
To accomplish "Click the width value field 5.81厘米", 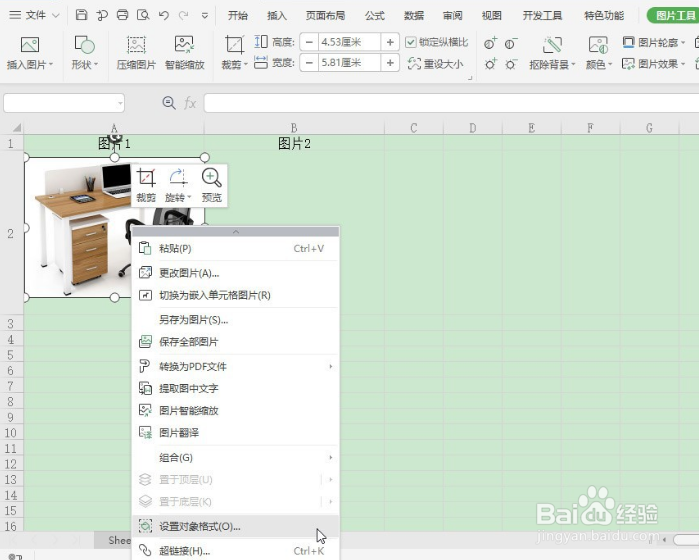I will (x=350, y=62).
